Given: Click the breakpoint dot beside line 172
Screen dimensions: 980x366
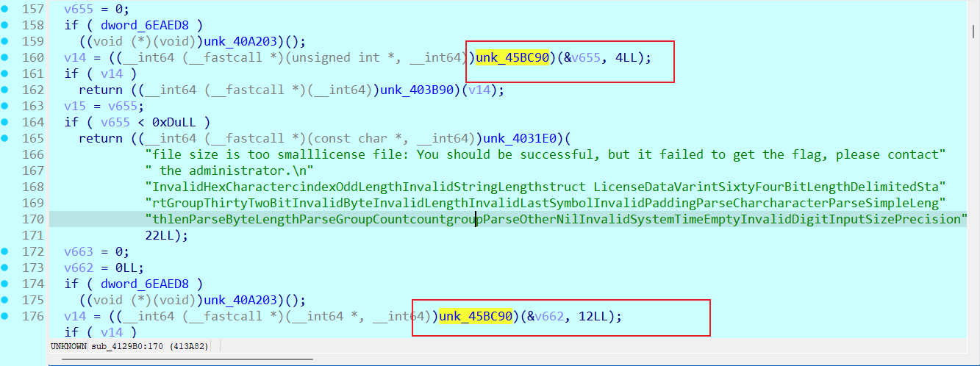Looking at the screenshot, I should tap(5, 251).
